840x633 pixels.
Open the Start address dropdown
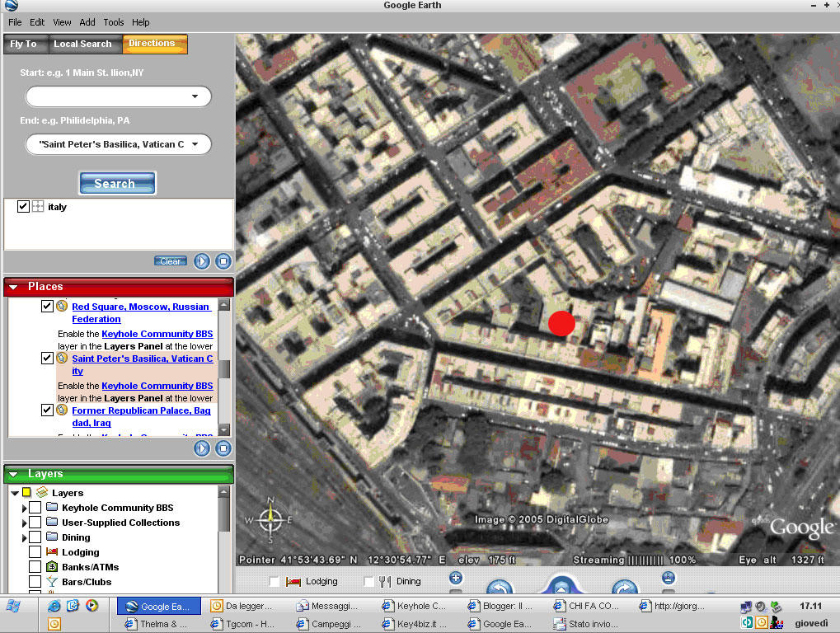pos(195,96)
